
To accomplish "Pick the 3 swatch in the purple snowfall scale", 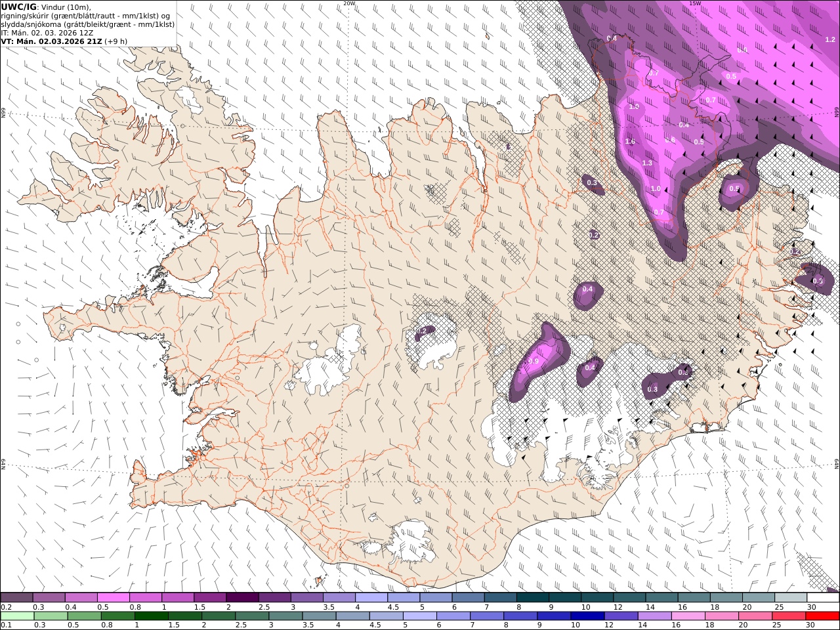I will pos(306,597).
